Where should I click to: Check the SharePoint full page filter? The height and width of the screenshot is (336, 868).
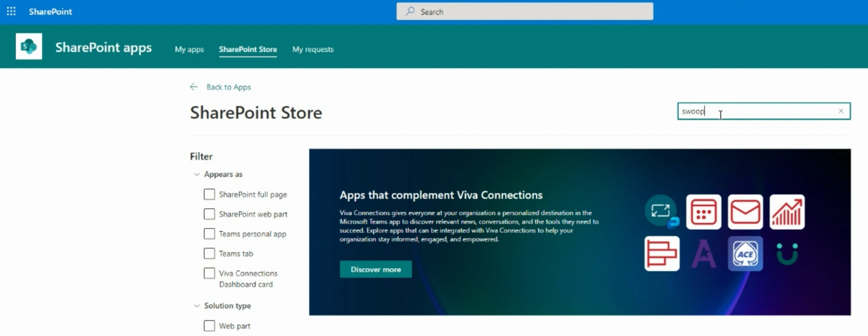point(210,194)
